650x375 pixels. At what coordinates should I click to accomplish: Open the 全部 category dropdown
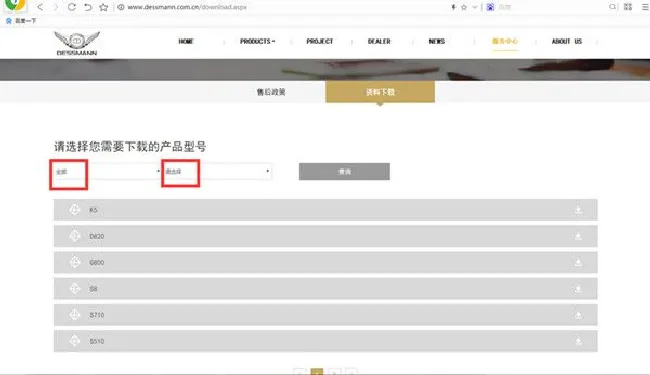(107, 172)
